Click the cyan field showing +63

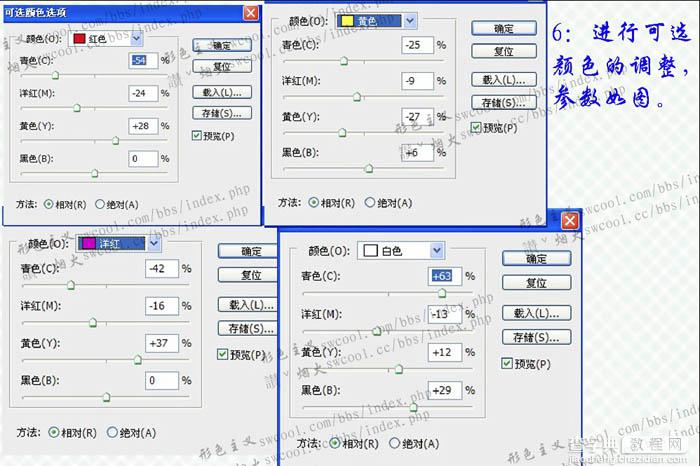(445, 276)
